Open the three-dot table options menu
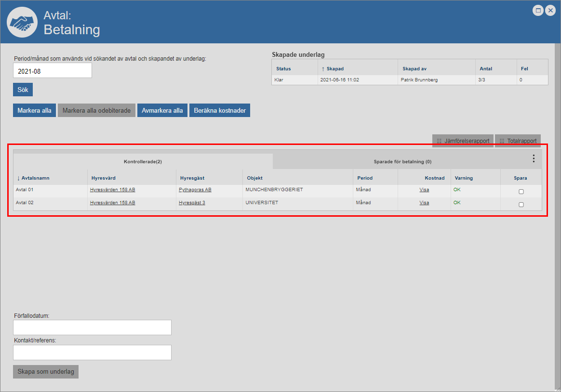Viewport: 561px width, 392px height. coord(533,158)
